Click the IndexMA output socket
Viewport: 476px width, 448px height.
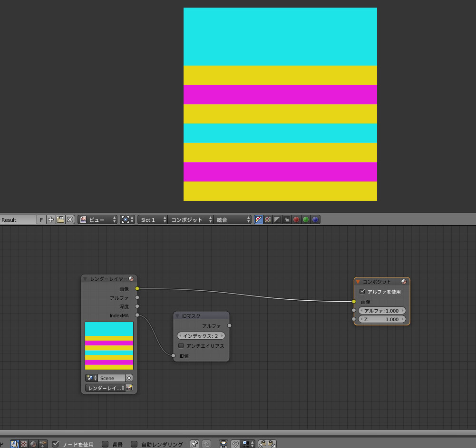(137, 315)
